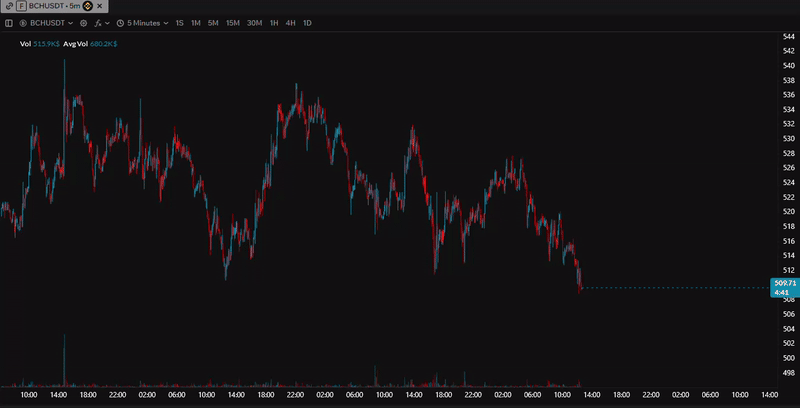Click the 500 price axis label
Viewport: 800px width, 408px height.
789,358
